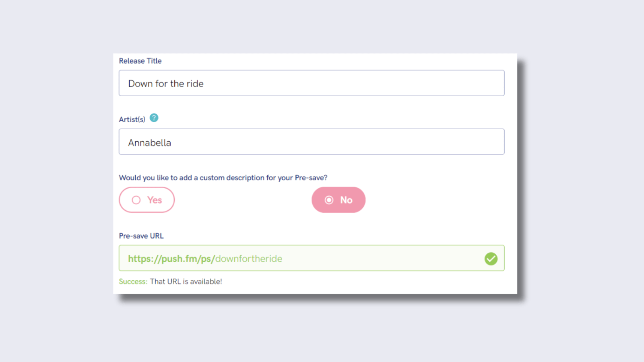This screenshot has width=644, height=362.
Task: Click the filled circle inside No option
Action: (x=329, y=200)
